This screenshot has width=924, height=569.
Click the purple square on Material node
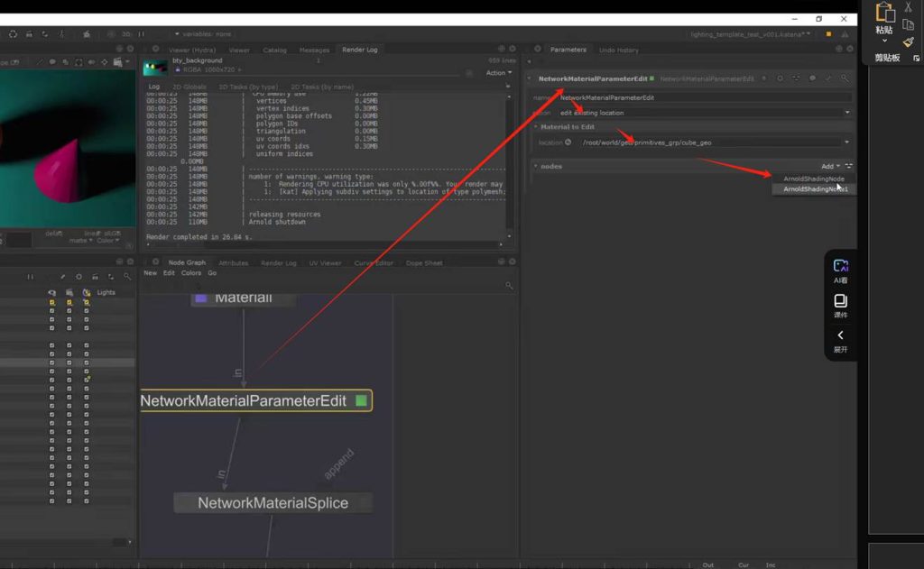(201, 297)
